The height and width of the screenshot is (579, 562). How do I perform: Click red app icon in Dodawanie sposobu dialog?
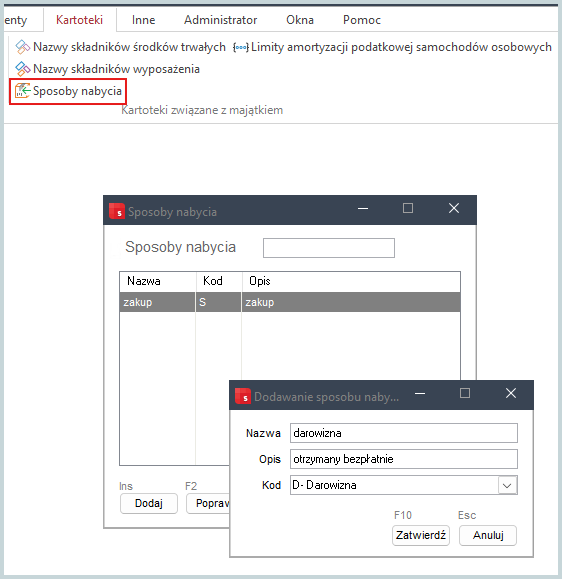tap(243, 396)
